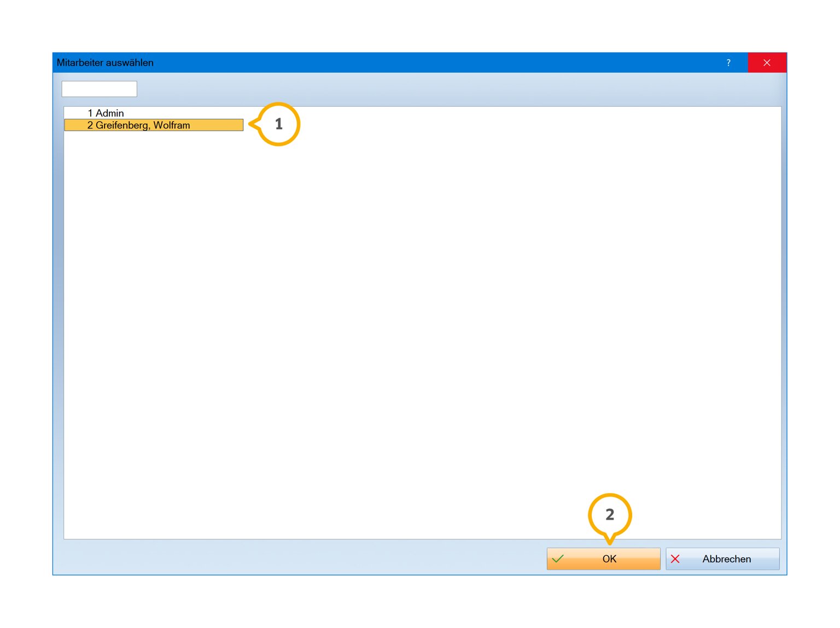840x628 pixels.
Task: Close the Mitarbeiter auswählen dialog
Action: pos(767,63)
